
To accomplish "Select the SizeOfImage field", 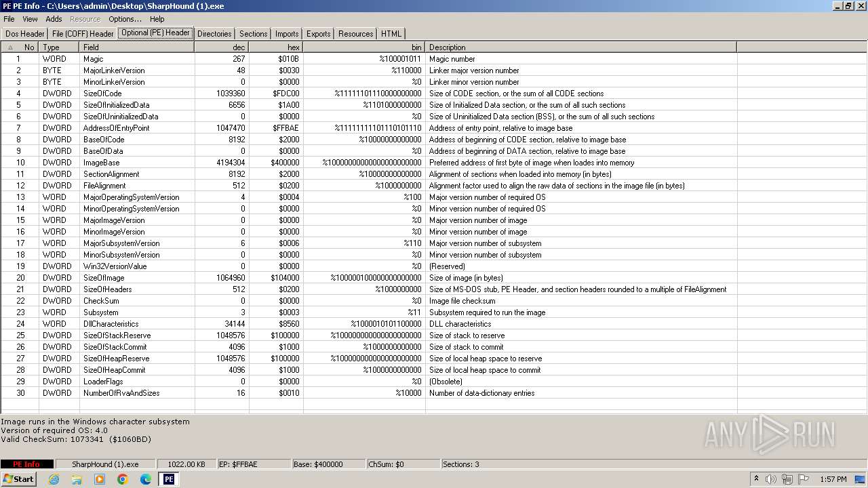I will pyautogui.click(x=104, y=278).
